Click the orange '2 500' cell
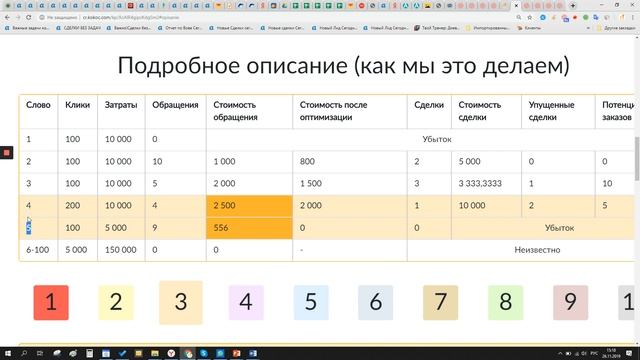The image size is (640, 360). click(249, 206)
